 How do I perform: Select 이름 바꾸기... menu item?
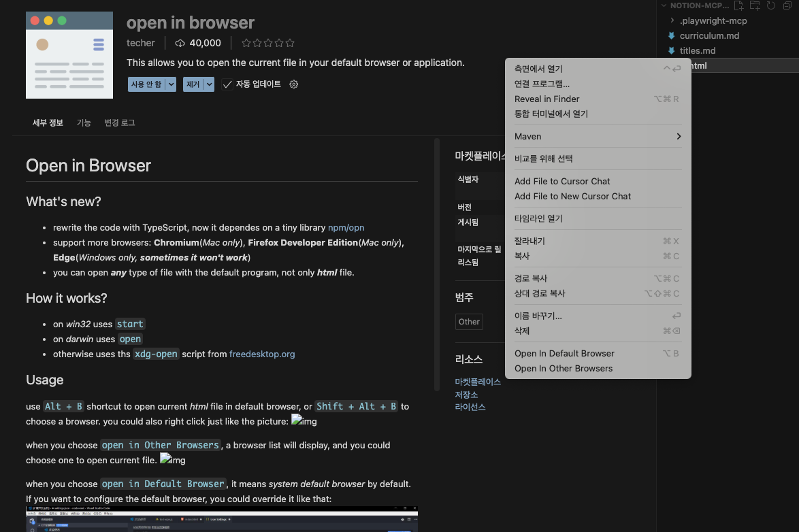click(x=598, y=316)
